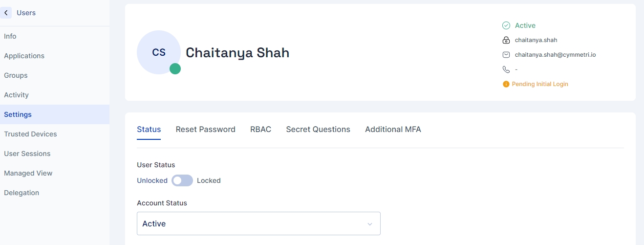Click the Pending Initial Login text

(x=540, y=84)
